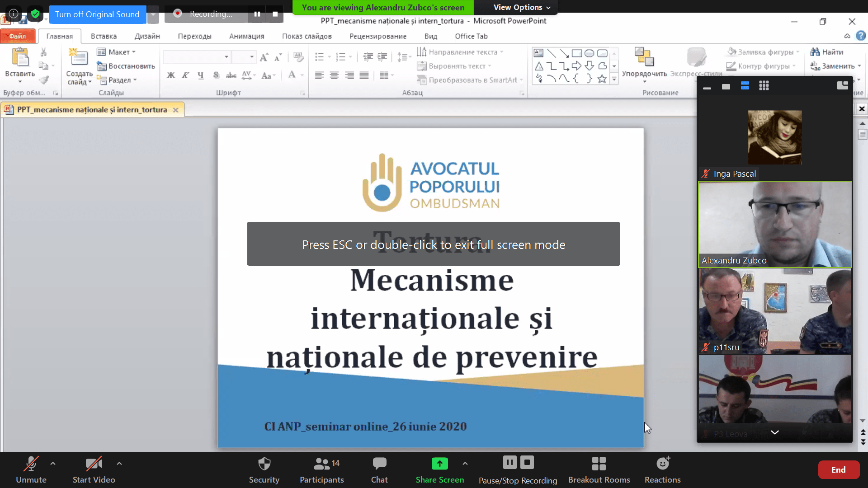This screenshot has height=488, width=868.
Task: Expand video options arrow next to Start Video
Action: [x=119, y=464]
